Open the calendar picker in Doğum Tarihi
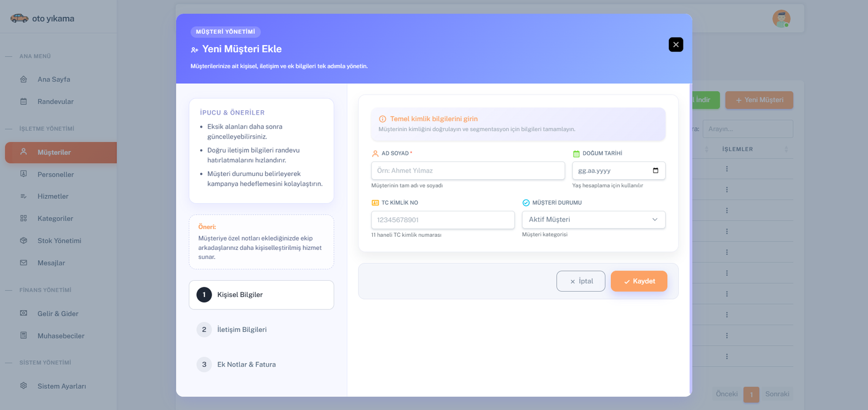This screenshot has height=410, width=868. 655,171
